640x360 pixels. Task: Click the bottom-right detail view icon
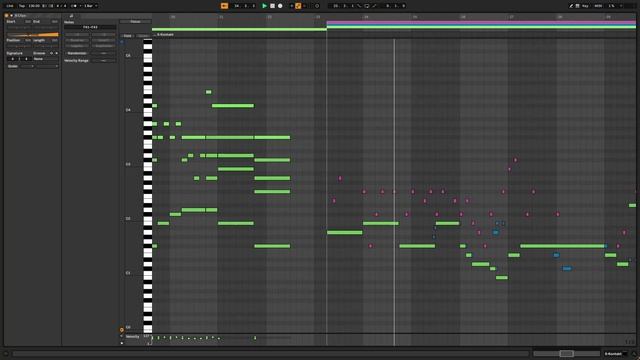(x=633, y=354)
